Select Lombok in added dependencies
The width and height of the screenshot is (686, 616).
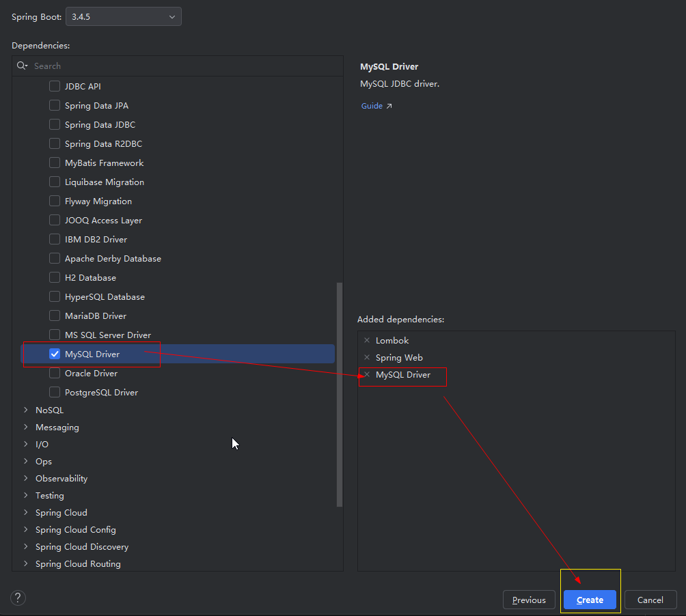(392, 340)
